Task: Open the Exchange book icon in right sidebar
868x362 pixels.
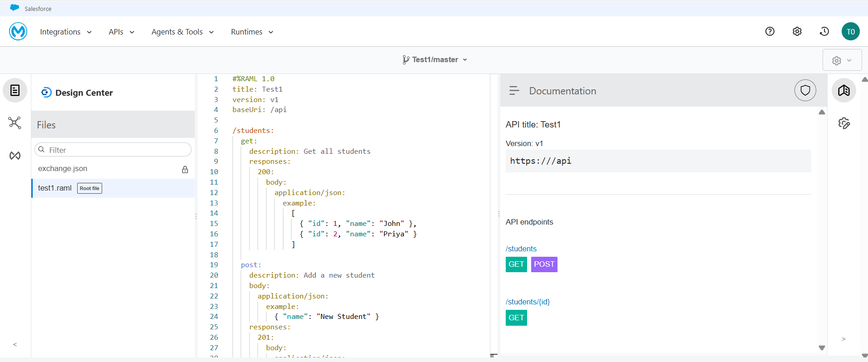Action: click(843, 90)
